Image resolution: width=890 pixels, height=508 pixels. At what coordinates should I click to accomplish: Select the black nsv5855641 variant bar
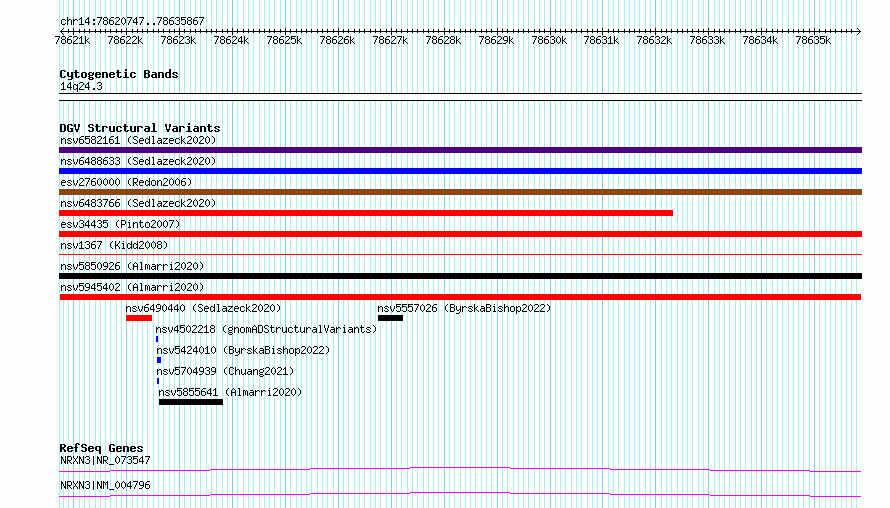click(x=191, y=402)
